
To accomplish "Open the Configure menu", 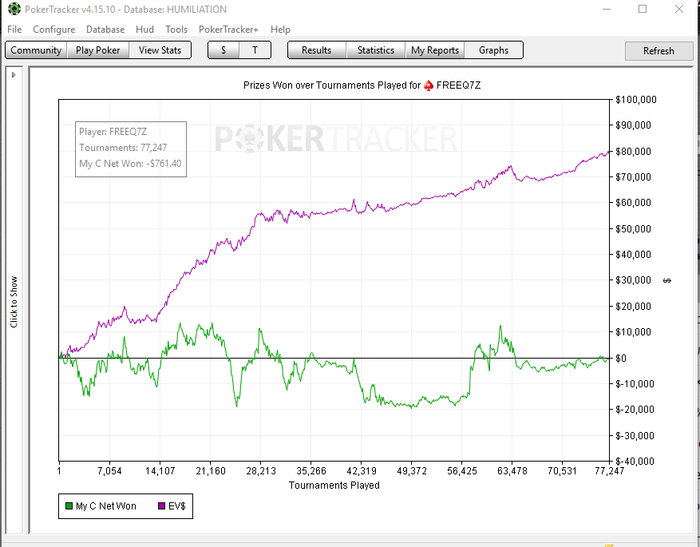I will pyautogui.click(x=54, y=29).
